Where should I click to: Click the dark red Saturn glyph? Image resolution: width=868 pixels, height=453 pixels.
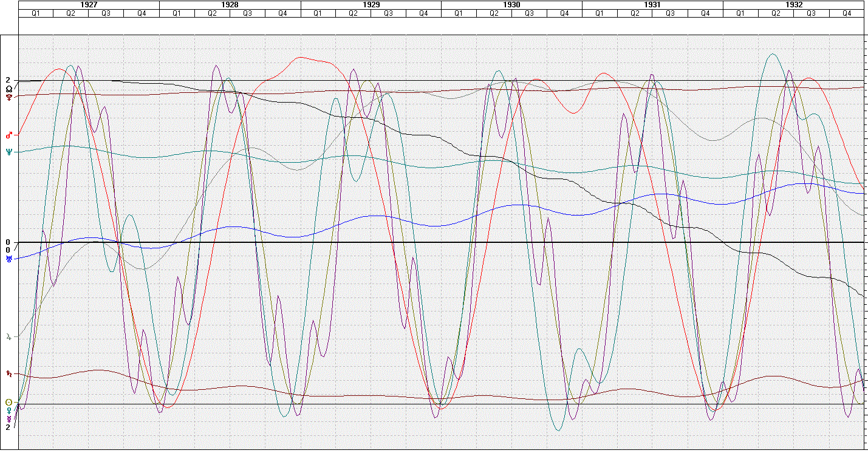[x=9, y=373]
